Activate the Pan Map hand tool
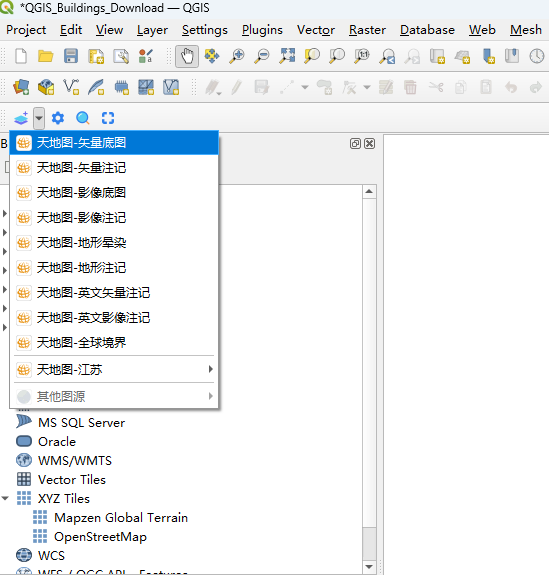The height and width of the screenshot is (575, 549). tap(187, 56)
